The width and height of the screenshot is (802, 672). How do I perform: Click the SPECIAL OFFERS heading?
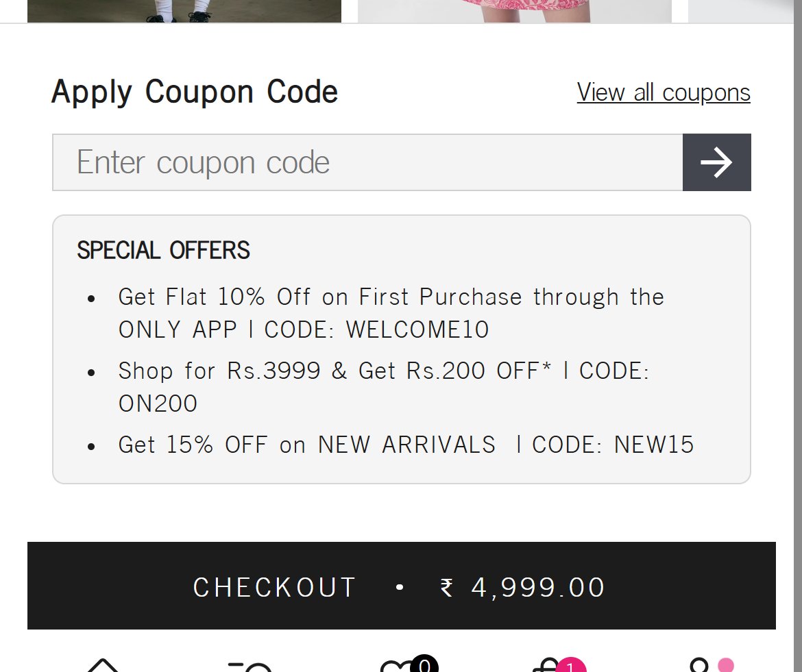[x=163, y=251]
